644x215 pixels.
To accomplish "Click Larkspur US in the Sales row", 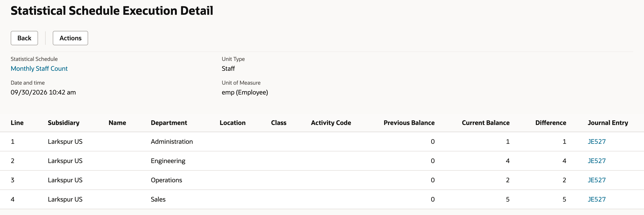I will pyautogui.click(x=65, y=200).
